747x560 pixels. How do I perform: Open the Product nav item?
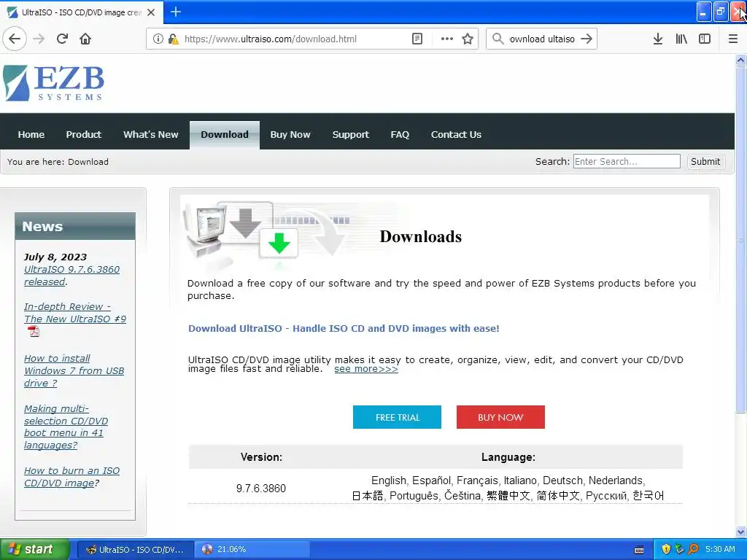84,135
